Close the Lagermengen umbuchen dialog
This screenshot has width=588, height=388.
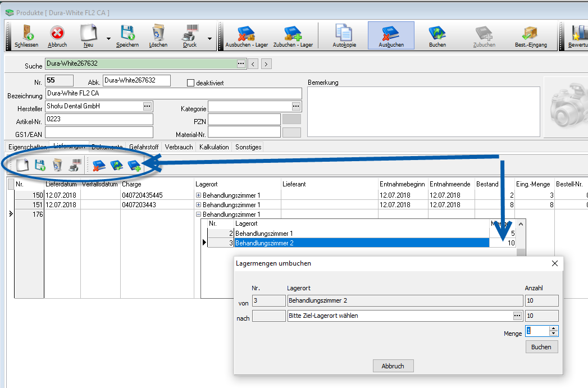[x=555, y=263]
